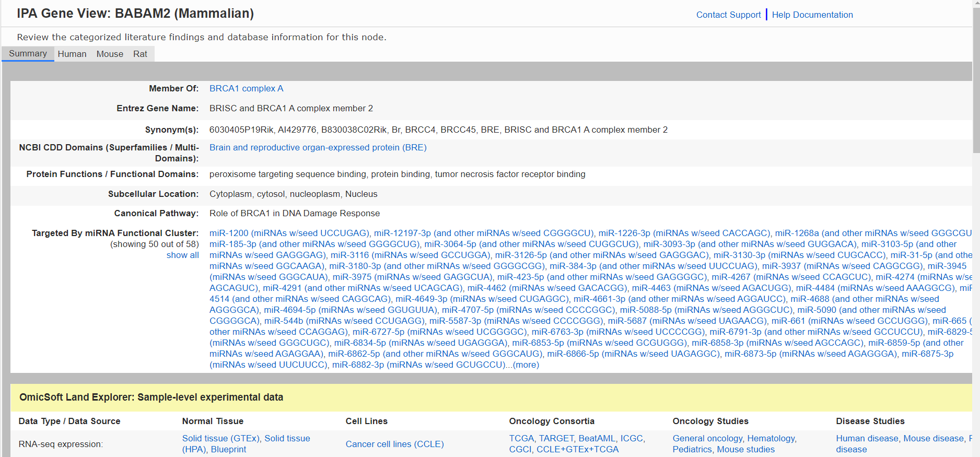Open CCLE+GTEx+TCGA link

[577, 449]
